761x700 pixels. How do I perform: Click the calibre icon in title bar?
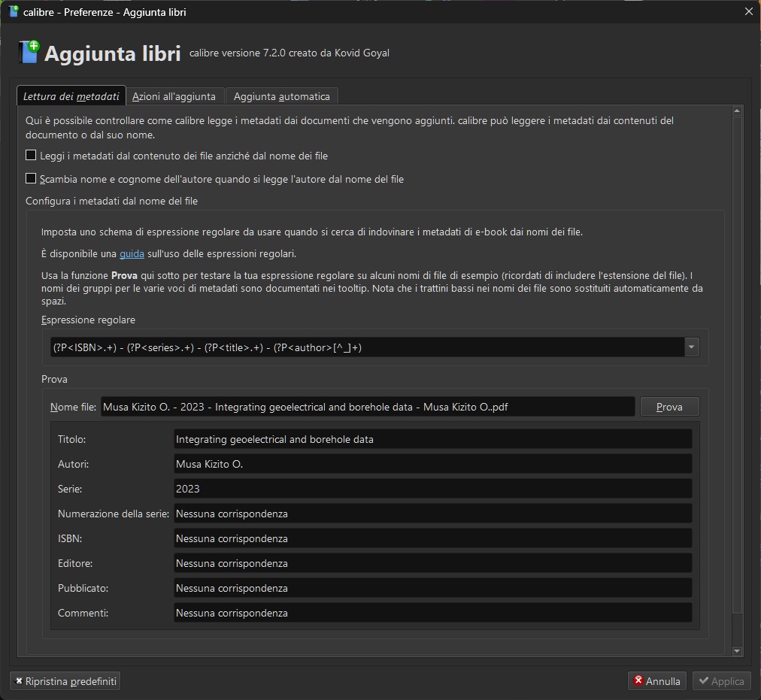(13, 11)
